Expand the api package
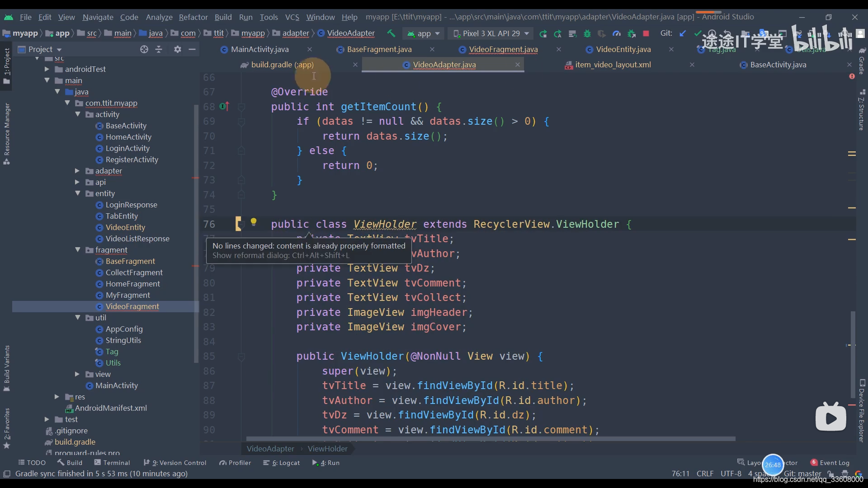The image size is (868, 488). click(x=77, y=182)
